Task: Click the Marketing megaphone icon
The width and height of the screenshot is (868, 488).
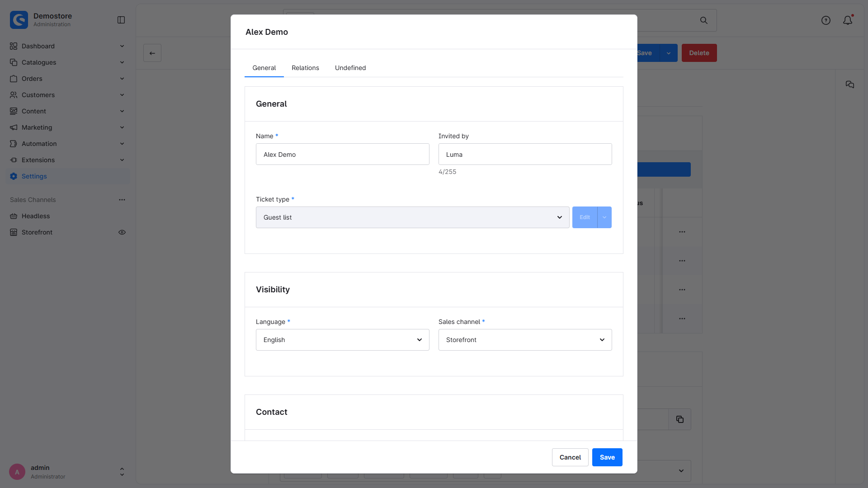Action: 14,127
